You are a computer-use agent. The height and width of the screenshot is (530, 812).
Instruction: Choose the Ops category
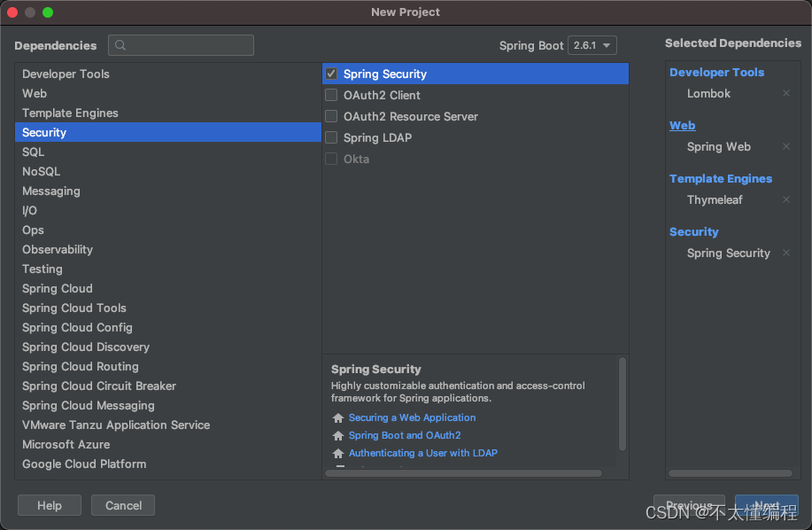(168, 230)
